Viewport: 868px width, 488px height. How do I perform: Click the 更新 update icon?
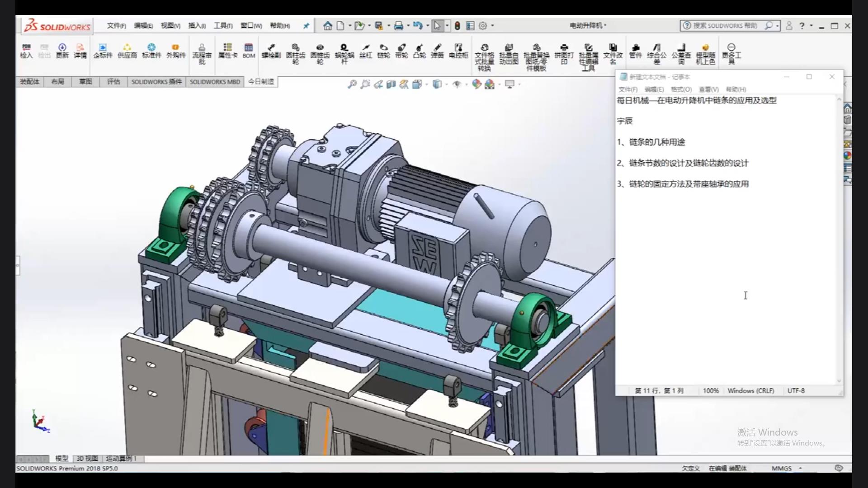coord(62,51)
